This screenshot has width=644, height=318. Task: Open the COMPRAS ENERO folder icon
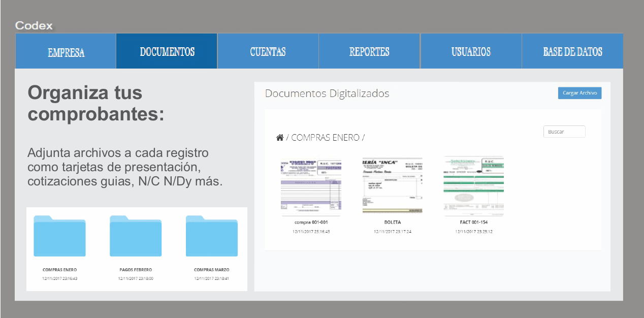(x=59, y=236)
